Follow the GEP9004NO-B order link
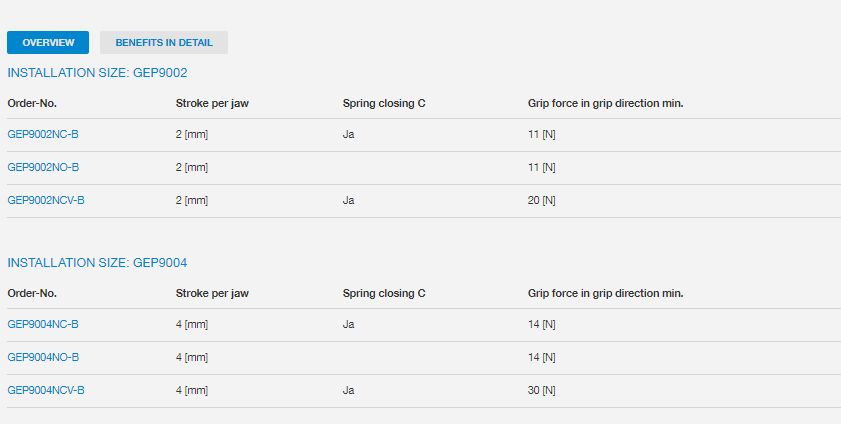Viewport: 841px width, 424px height. click(43, 357)
